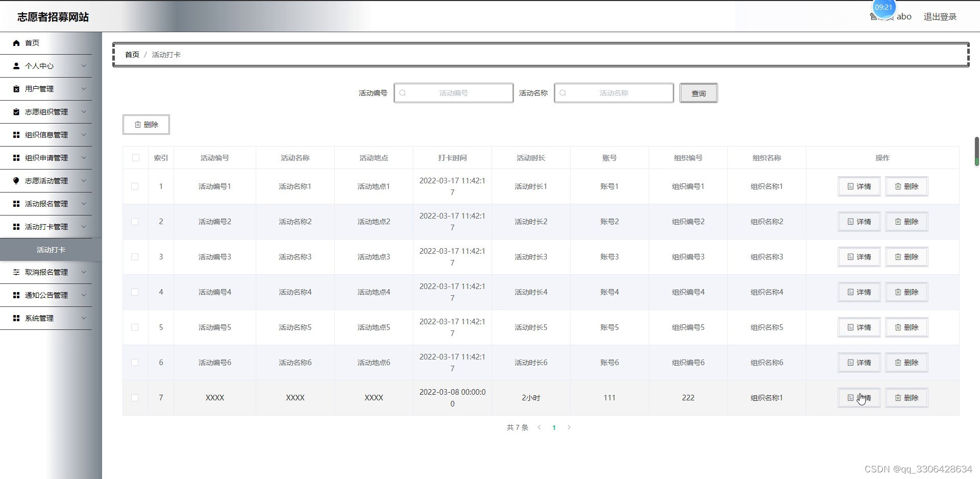
Task: Click the grid icon beside 活动报名管理
Action: [x=16, y=204]
